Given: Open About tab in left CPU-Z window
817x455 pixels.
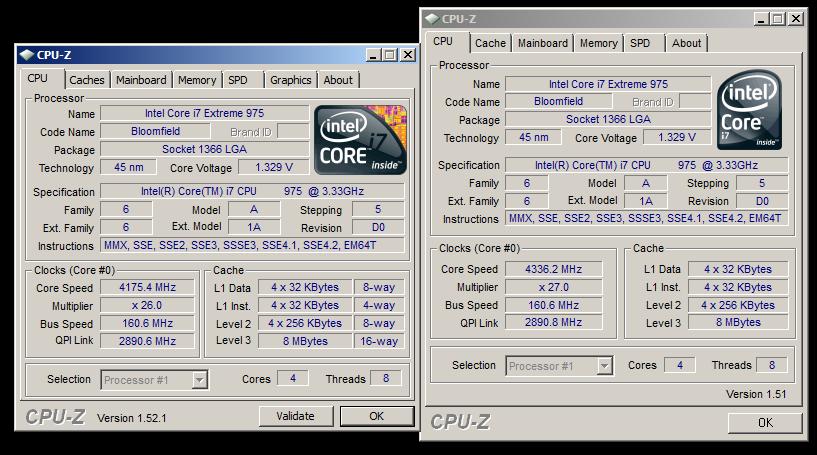Looking at the screenshot, I should (x=338, y=80).
